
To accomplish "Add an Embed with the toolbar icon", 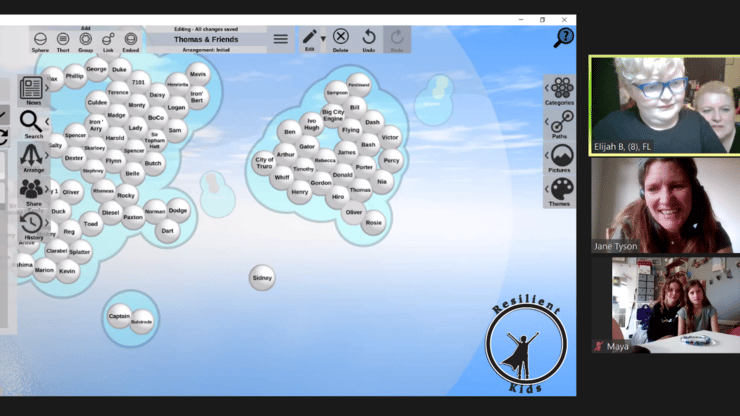I will (x=131, y=39).
